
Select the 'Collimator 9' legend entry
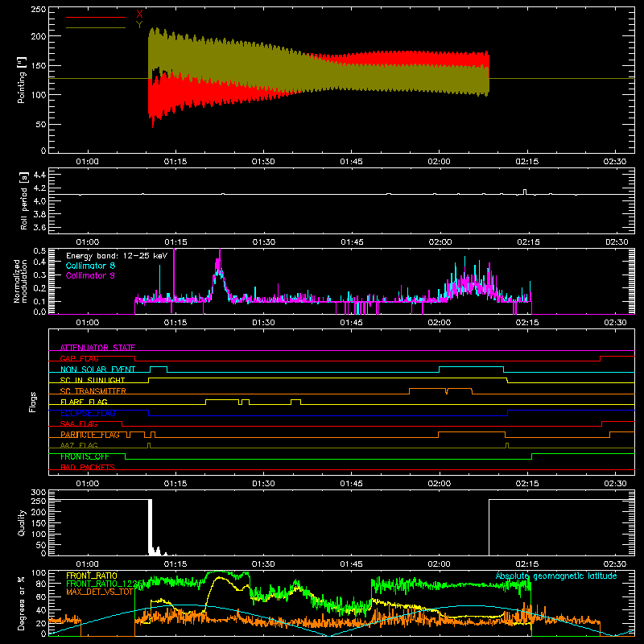(90, 275)
